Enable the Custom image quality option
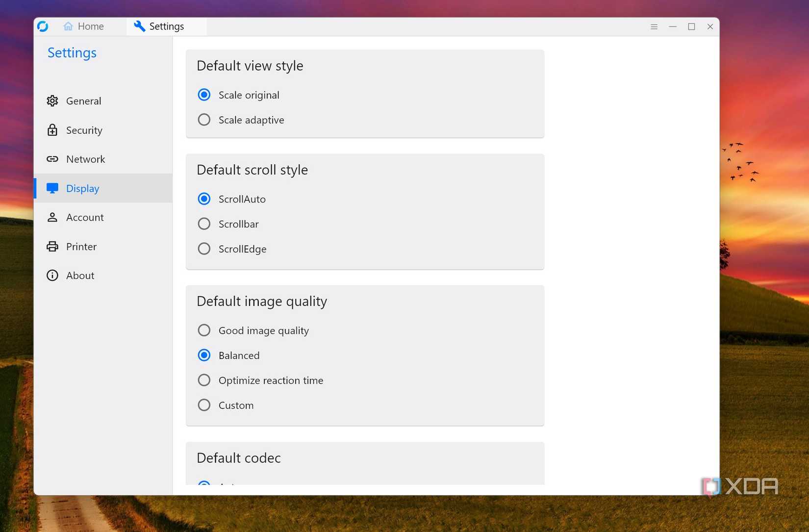 204,405
